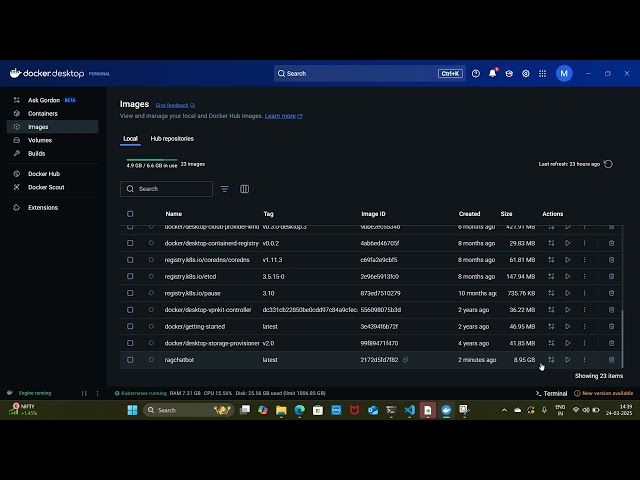Refresh the images list
This screenshot has height=480, width=640.
[x=608, y=164]
